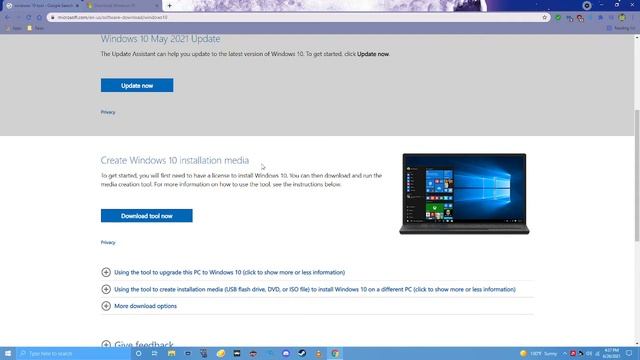
Task: Open the taskbar clock and date
Action: [x=611, y=353]
